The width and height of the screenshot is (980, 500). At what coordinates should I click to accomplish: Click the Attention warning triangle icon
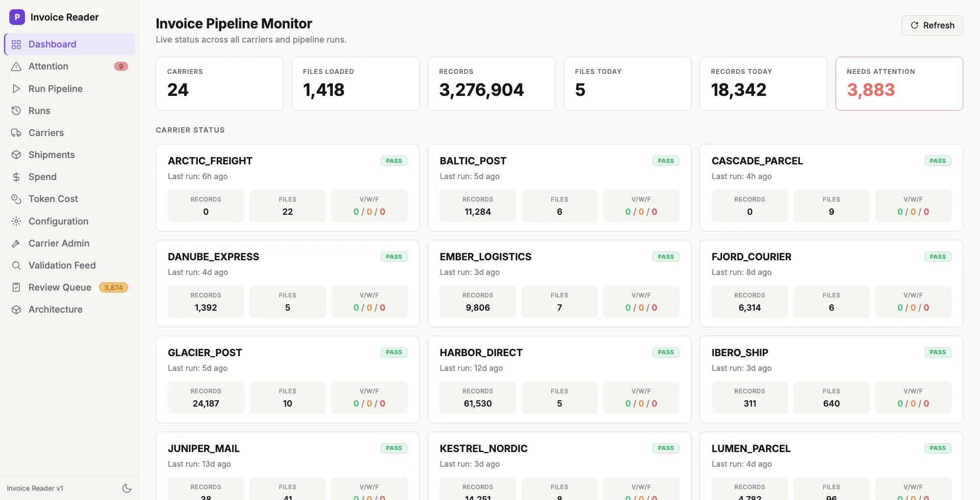[x=16, y=67]
